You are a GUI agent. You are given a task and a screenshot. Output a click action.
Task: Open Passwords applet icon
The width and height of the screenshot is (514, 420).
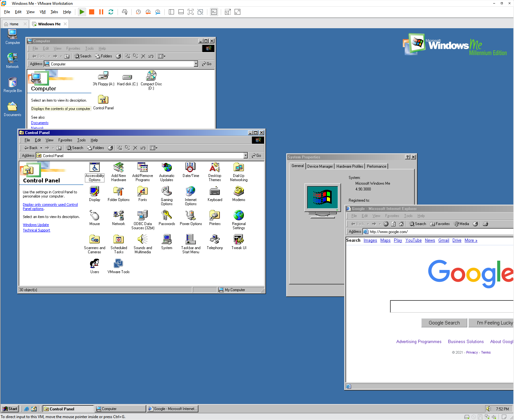click(167, 218)
